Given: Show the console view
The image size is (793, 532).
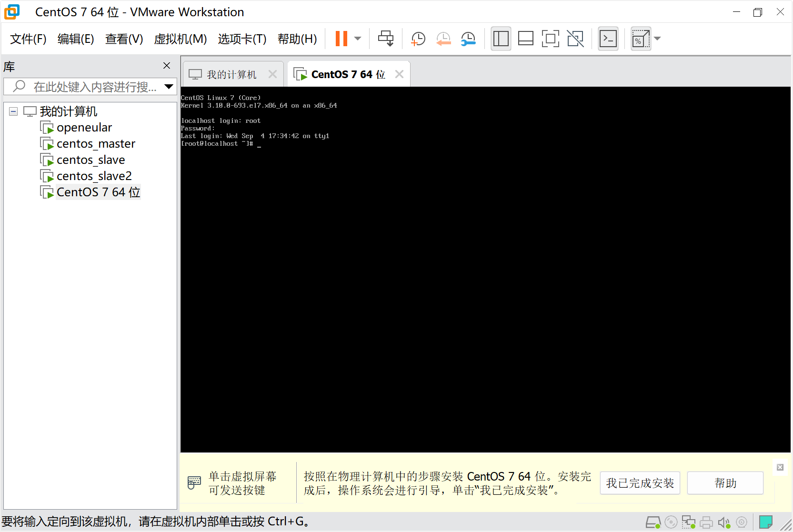Looking at the screenshot, I should tap(608, 39).
